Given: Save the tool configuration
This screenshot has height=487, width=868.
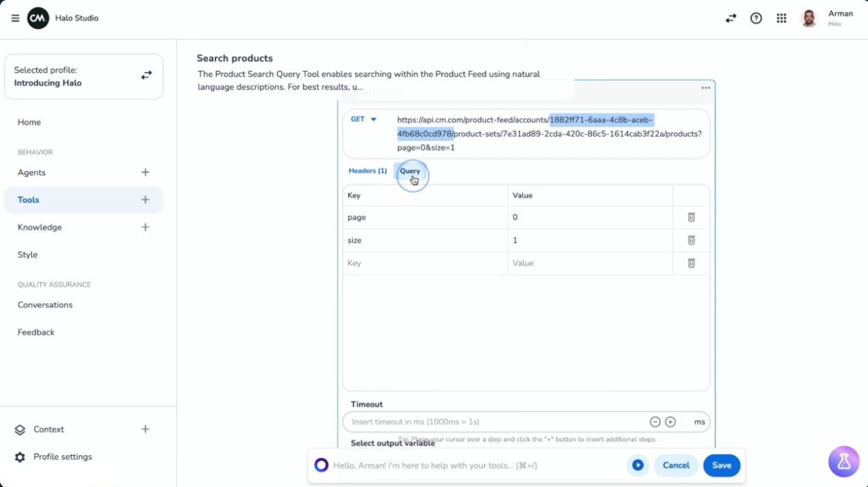Looking at the screenshot, I should point(721,465).
